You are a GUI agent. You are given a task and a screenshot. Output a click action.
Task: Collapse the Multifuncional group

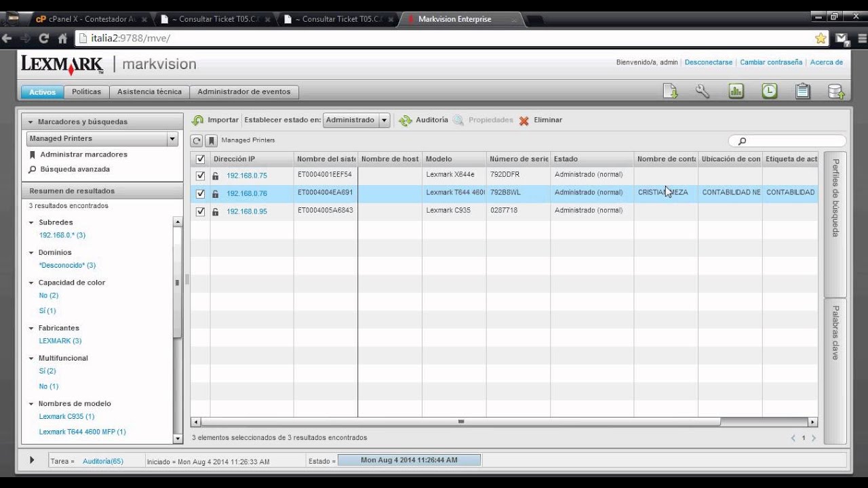click(31, 359)
